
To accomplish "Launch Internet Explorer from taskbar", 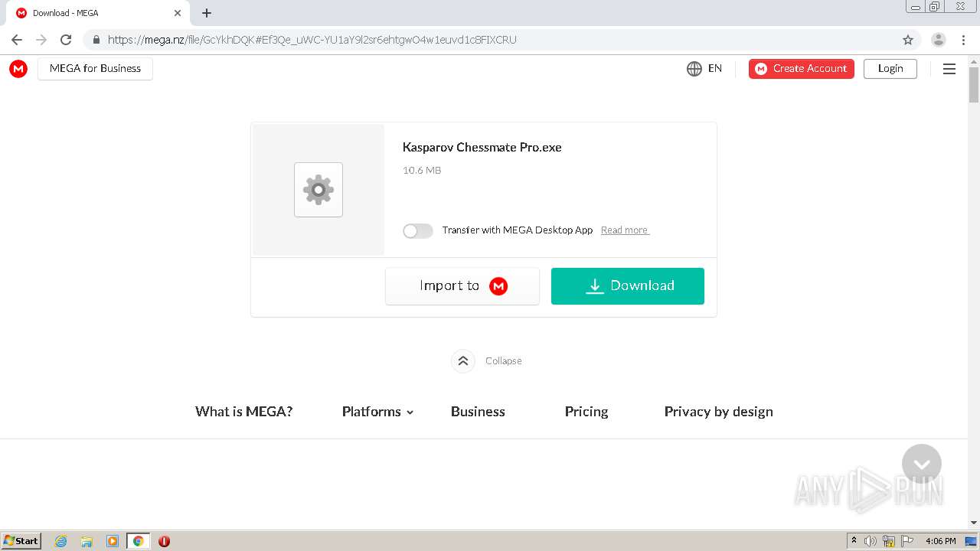I will coord(61,541).
